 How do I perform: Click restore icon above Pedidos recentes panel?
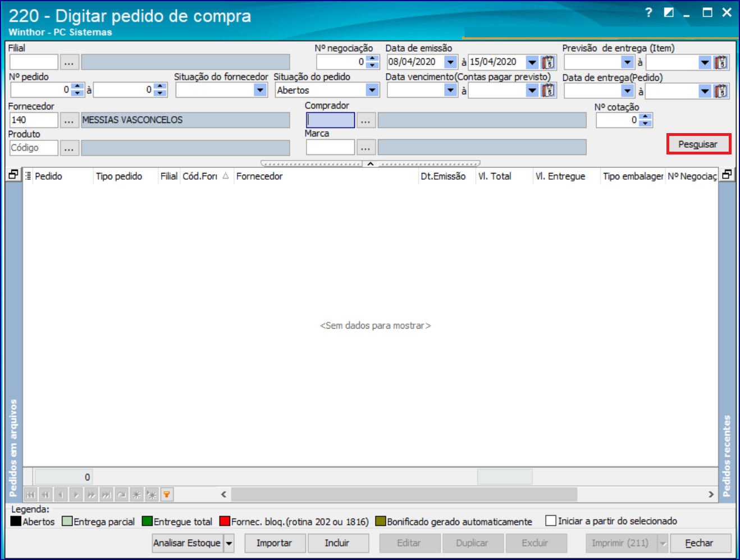point(727,175)
